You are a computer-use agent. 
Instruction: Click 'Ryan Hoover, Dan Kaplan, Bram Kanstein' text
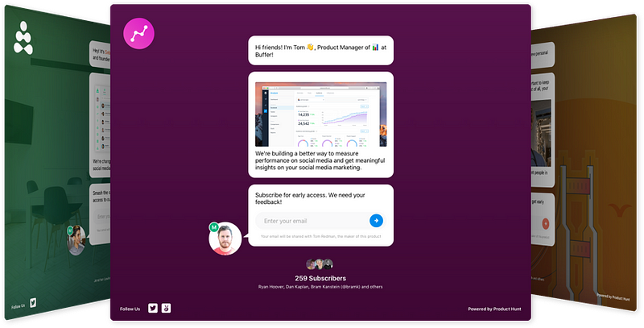coord(299,287)
